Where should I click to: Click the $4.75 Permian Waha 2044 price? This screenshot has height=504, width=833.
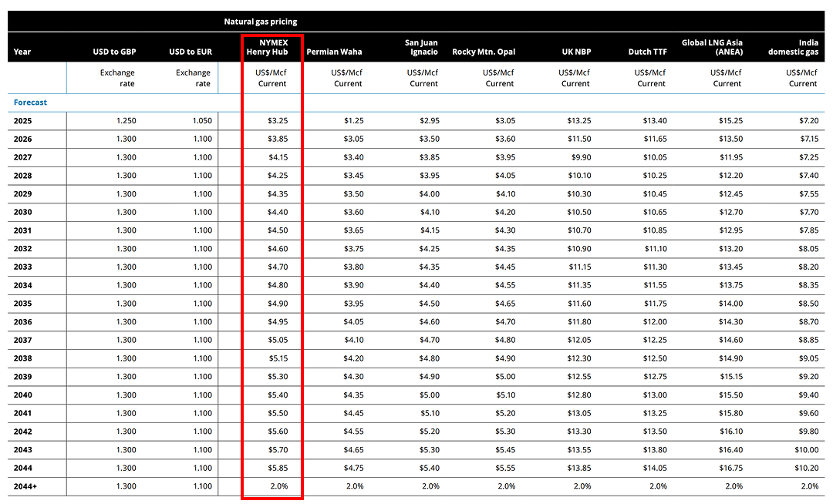click(354, 469)
